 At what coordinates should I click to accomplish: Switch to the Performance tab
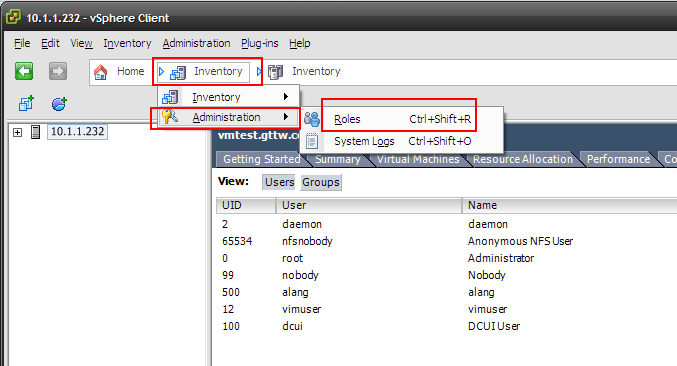[618, 159]
